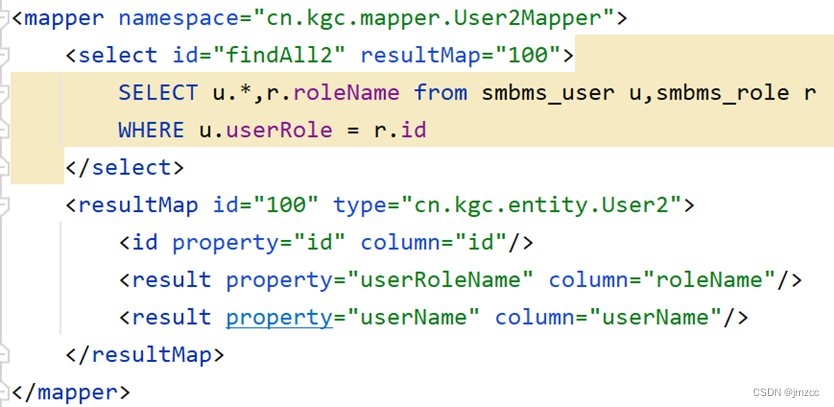
Task: Click the underlined property attribute
Action: pyautogui.click(x=279, y=318)
